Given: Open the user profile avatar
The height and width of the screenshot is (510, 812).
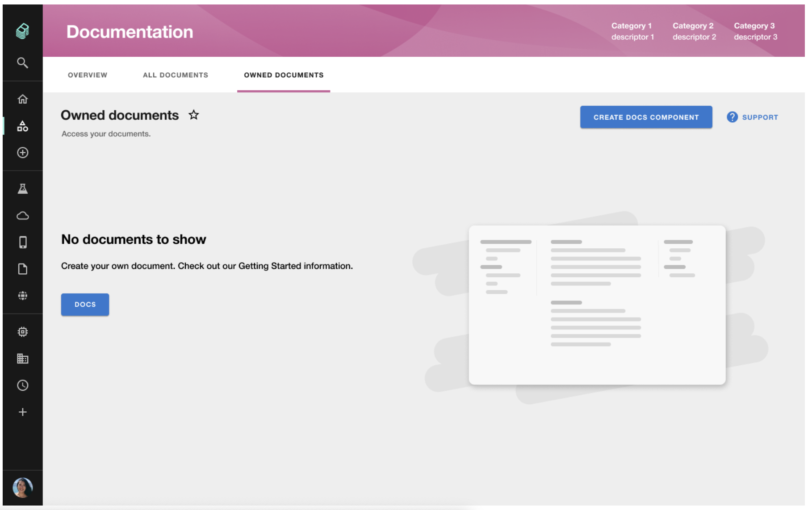Looking at the screenshot, I should (23, 487).
